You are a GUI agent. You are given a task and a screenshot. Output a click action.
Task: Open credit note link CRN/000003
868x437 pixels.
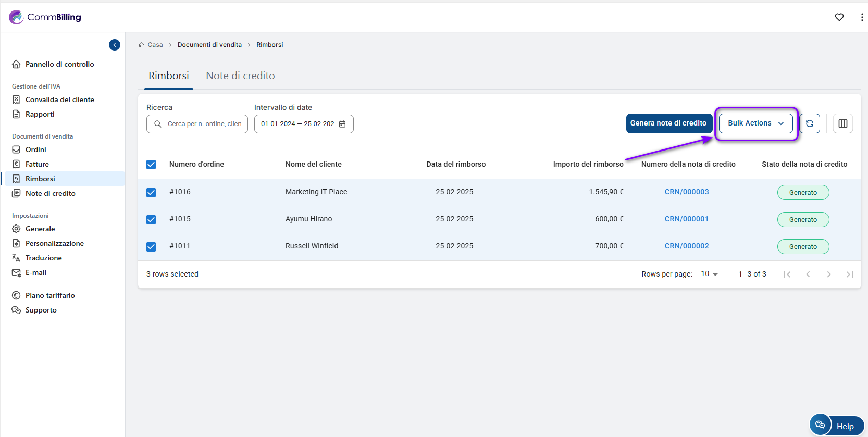click(x=686, y=192)
